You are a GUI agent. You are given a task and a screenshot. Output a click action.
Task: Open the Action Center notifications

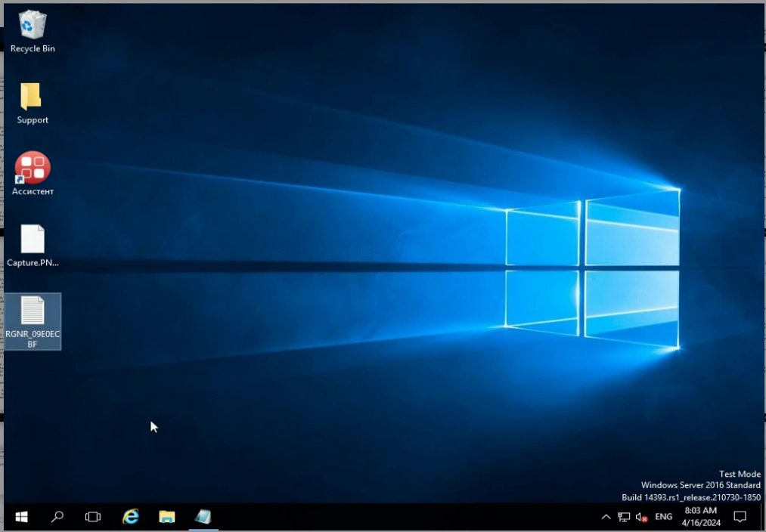pyautogui.click(x=740, y=517)
